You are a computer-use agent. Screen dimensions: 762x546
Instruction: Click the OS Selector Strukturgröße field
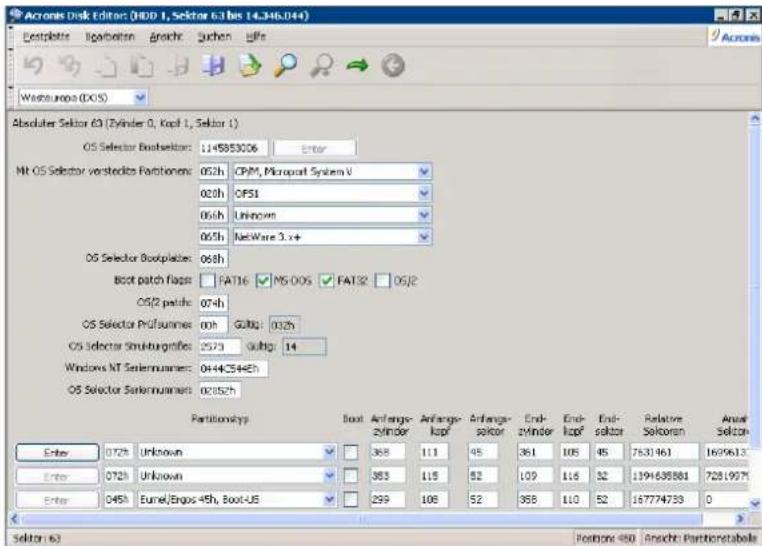coord(220,346)
